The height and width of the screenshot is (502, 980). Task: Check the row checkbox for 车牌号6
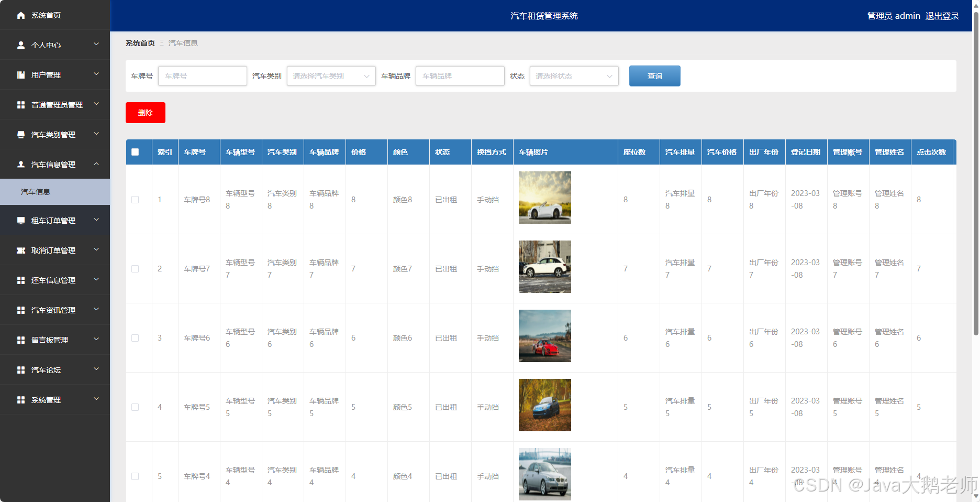coord(135,338)
